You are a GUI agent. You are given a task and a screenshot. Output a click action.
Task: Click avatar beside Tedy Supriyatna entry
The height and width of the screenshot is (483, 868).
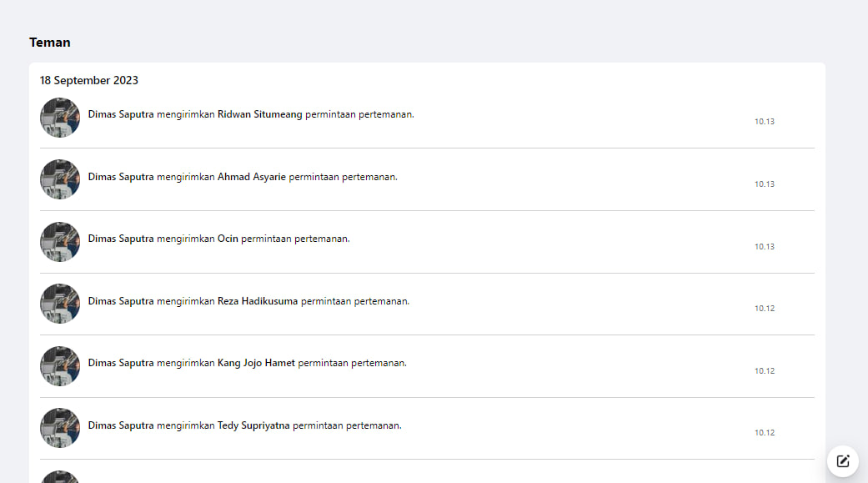tap(60, 428)
